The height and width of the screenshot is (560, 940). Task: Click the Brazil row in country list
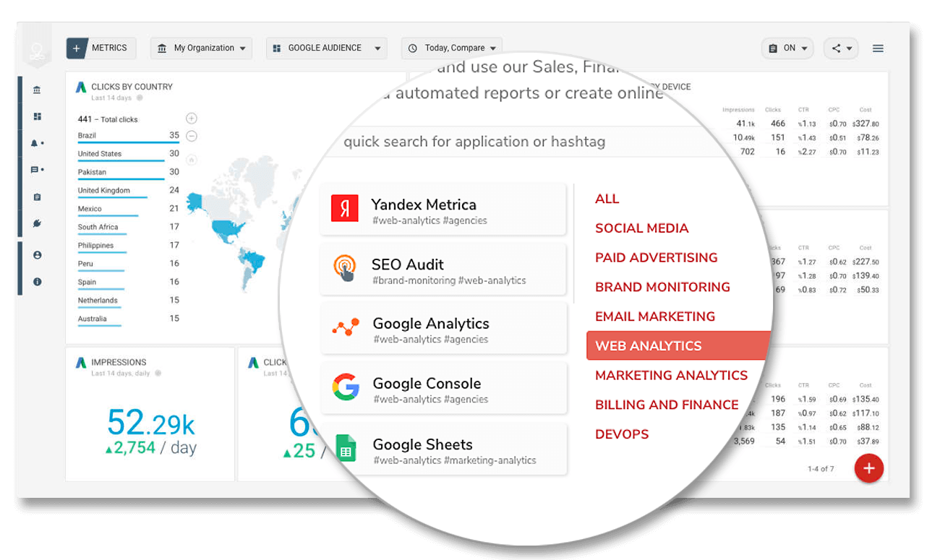[129, 137]
